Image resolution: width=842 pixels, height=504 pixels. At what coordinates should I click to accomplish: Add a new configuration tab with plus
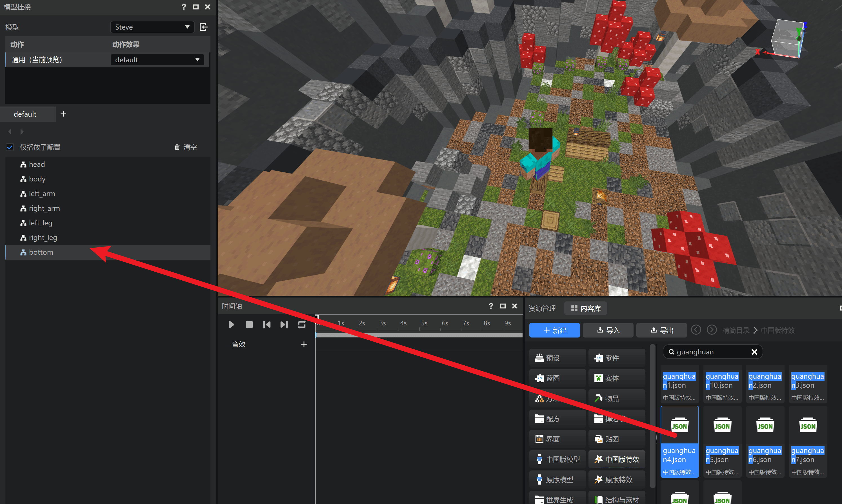[x=63, y=114]
